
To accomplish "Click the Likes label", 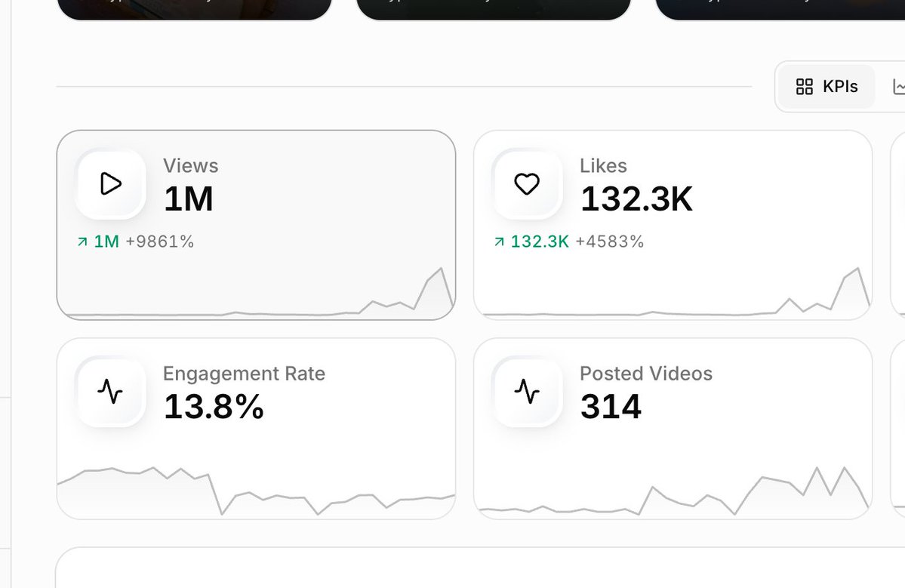I will (x=603, y=165).
